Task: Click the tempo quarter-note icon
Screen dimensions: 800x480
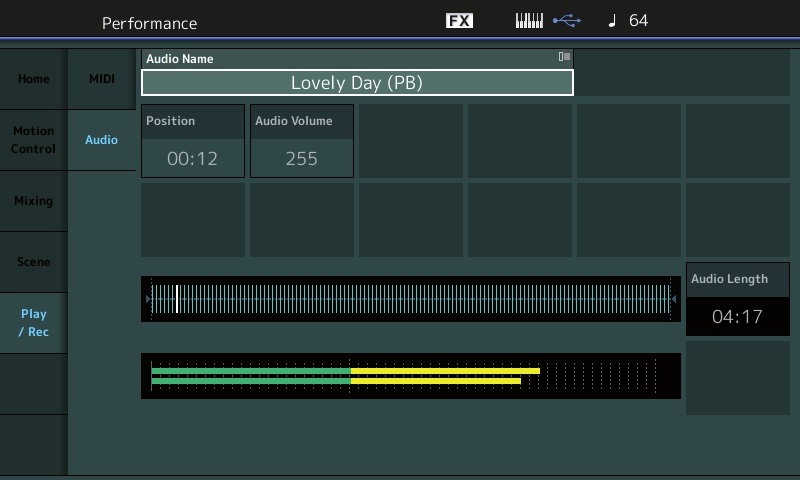Action: click(612, 21)
